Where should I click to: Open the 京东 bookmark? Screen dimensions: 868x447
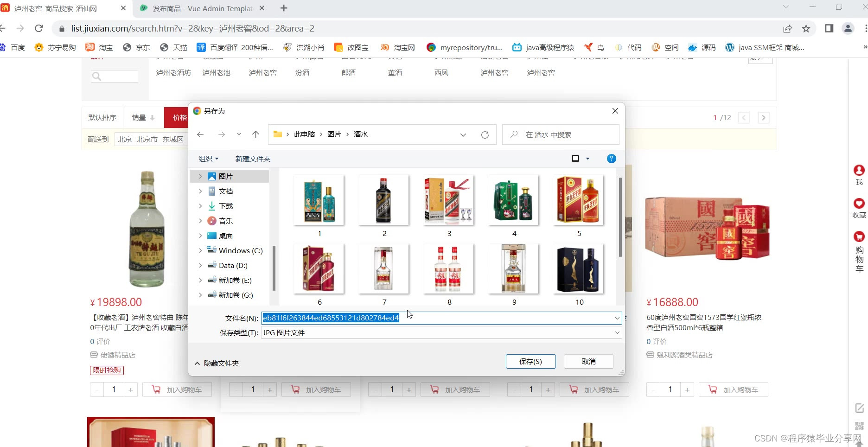[x=136, y=47]
